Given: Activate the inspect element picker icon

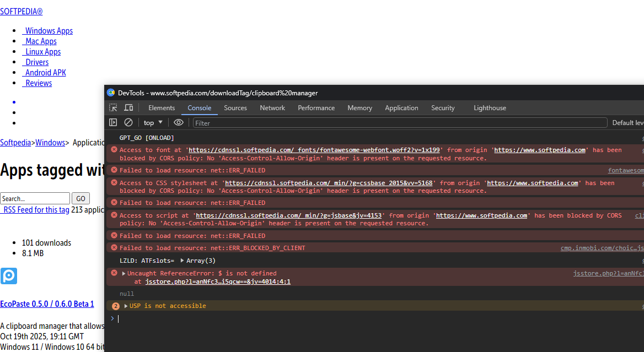Looking at the screenshot, I should tap(113, 108).
